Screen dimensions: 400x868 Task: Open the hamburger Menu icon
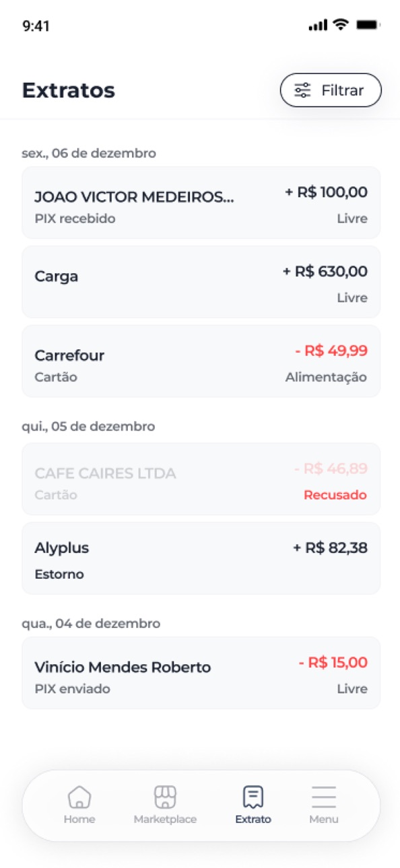click(x=324, y=797)
